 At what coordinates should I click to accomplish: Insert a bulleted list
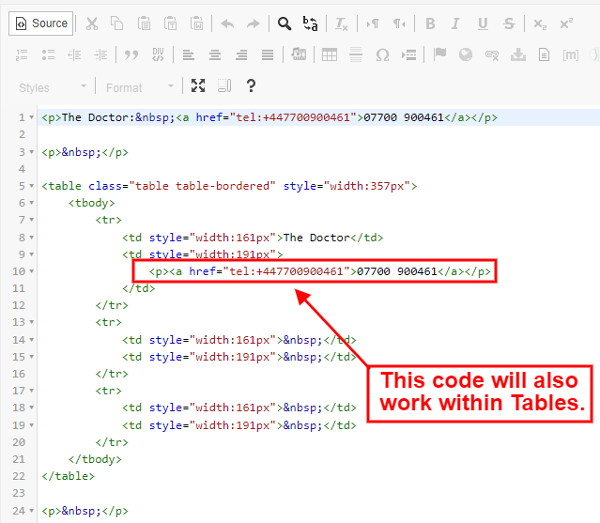tap(48, 55)
